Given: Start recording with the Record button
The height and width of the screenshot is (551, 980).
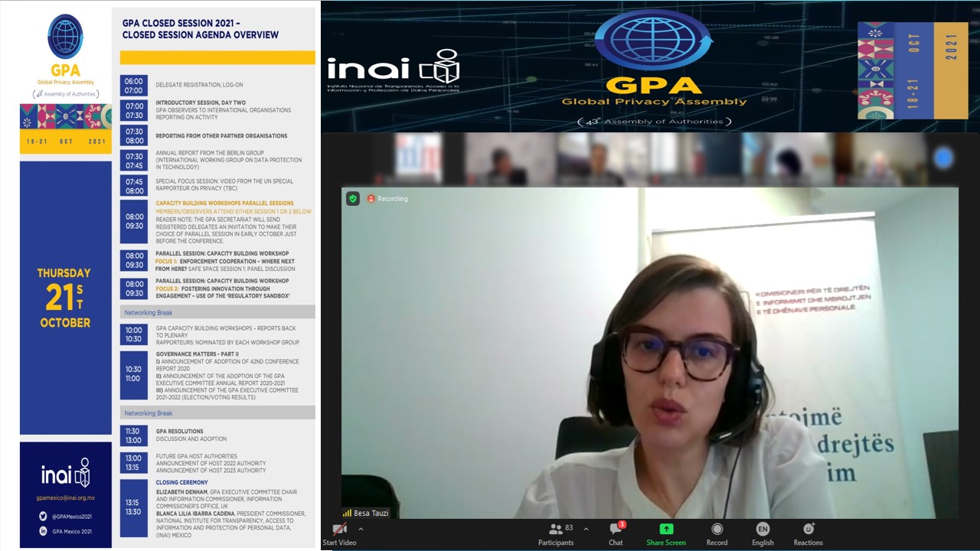Looking at the screenshot, I should (717, 530).
